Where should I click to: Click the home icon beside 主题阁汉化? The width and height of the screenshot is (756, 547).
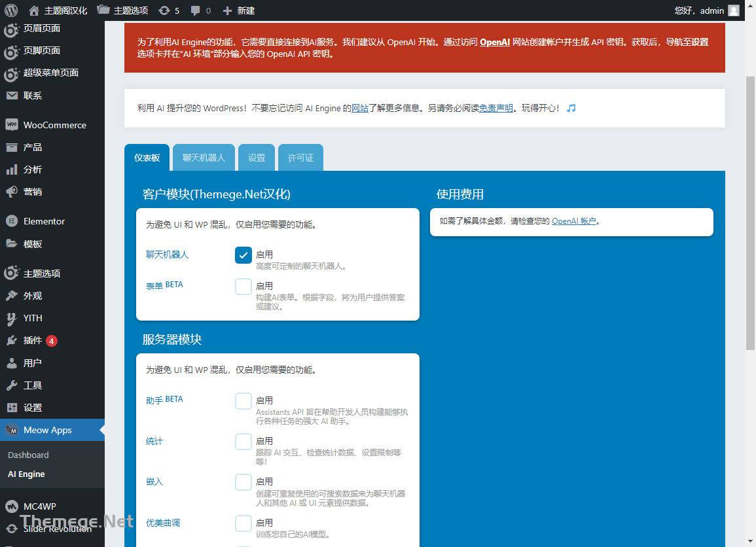(x=34, y=10)
